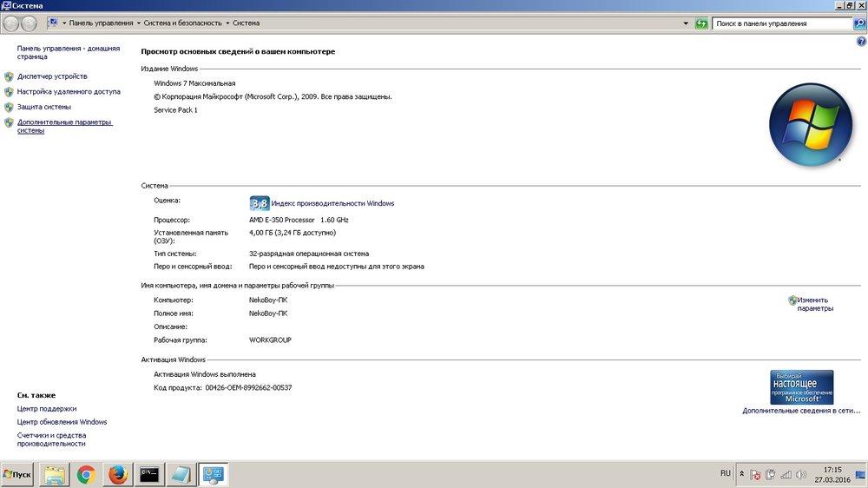Expand the address bar history dropdown arrow
Image resolution: width=868 pixels, height=488 pixels.
click(x=686, y=23)
